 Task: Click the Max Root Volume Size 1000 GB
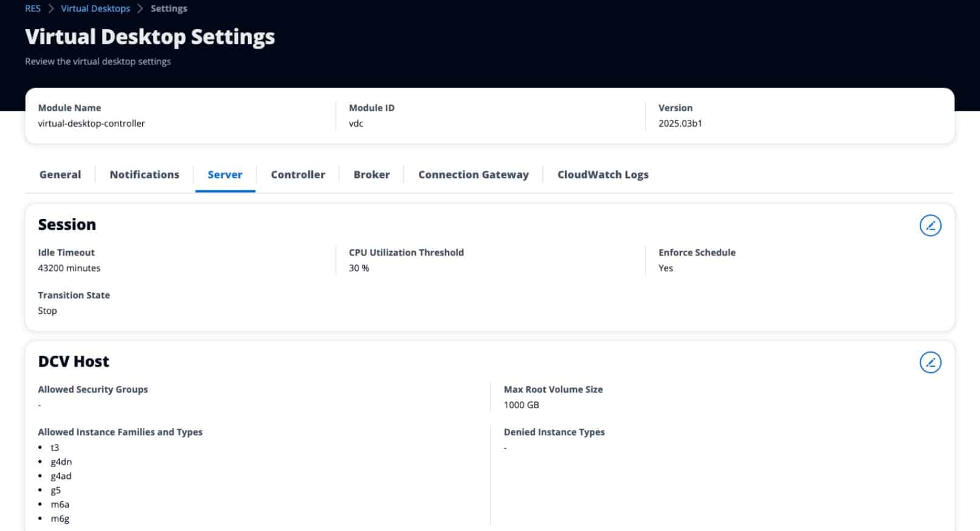522,405
